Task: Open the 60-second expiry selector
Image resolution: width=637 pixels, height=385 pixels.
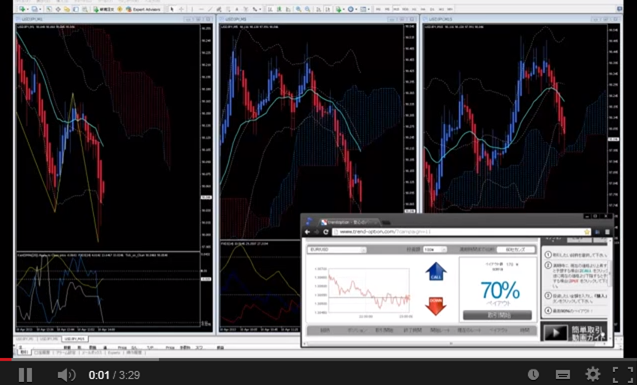Action: click(515, 250)
